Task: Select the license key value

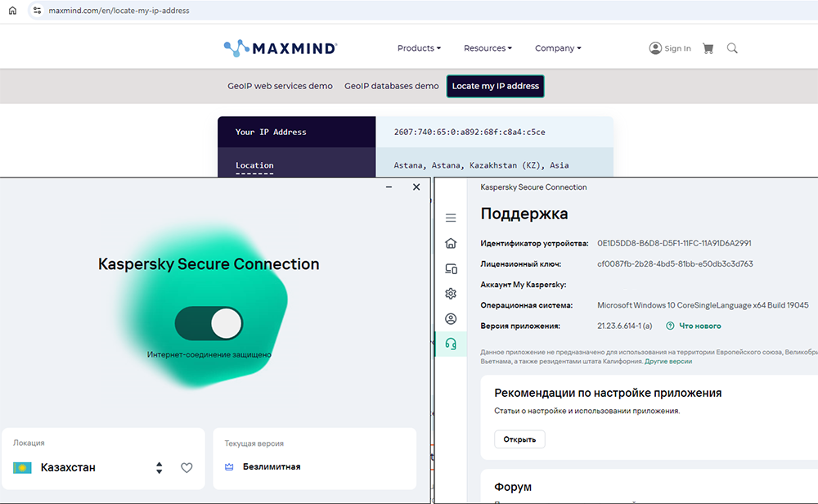Action: pos(675,264)
